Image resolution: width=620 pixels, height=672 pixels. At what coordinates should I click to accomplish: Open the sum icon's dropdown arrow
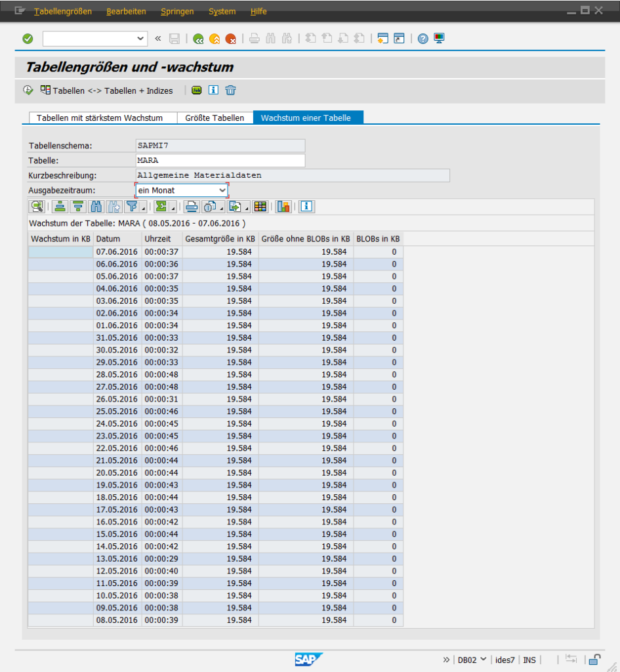coord(173,209)
